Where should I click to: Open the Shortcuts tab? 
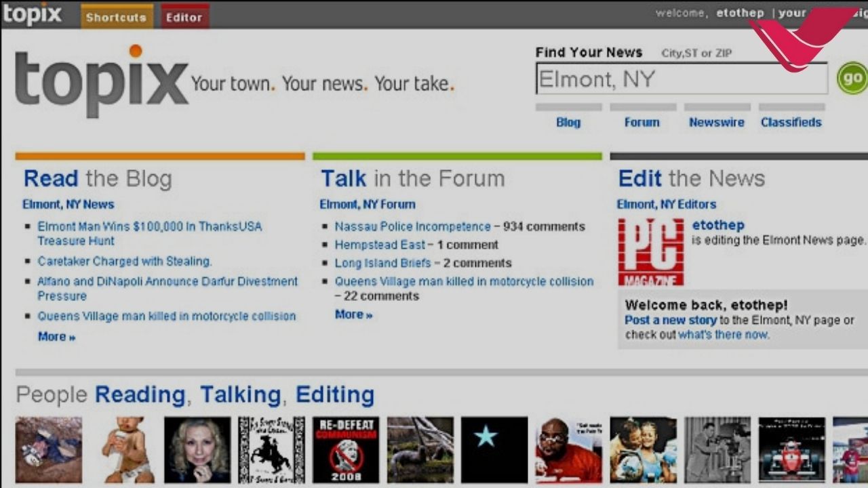(117, 17)
